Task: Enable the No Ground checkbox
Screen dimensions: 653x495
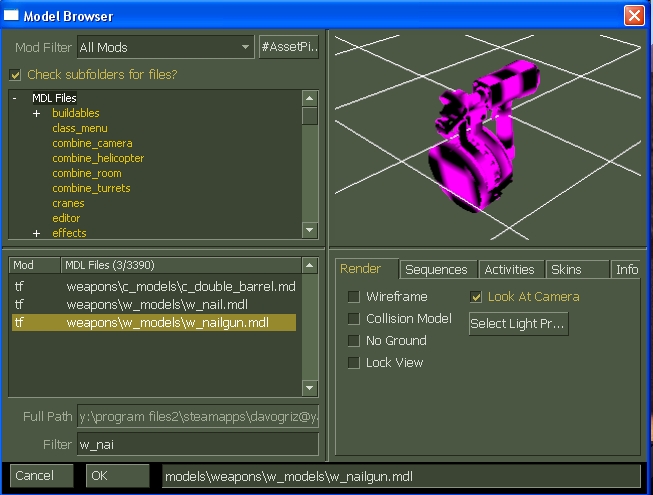Action: tap(354, 341)
